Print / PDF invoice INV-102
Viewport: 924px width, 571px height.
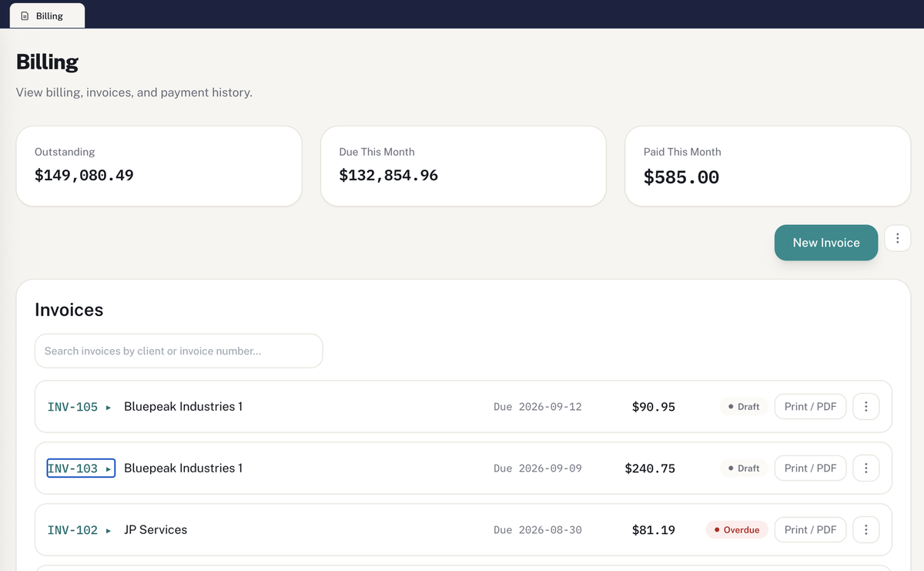tap(810, 530)
